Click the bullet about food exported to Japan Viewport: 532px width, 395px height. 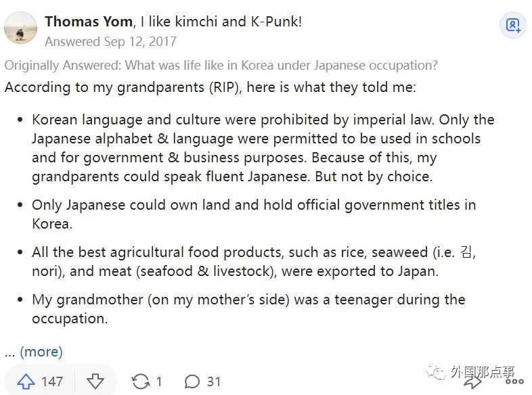click(254, 262)
